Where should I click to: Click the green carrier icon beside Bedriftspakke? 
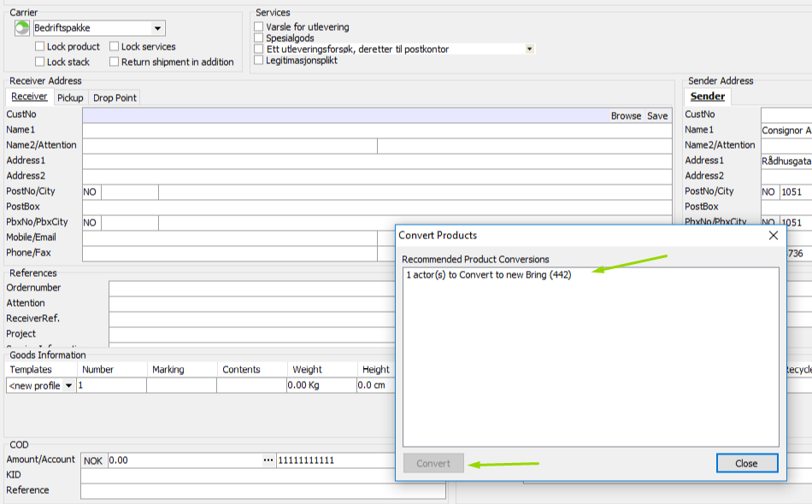click(22, 28)
